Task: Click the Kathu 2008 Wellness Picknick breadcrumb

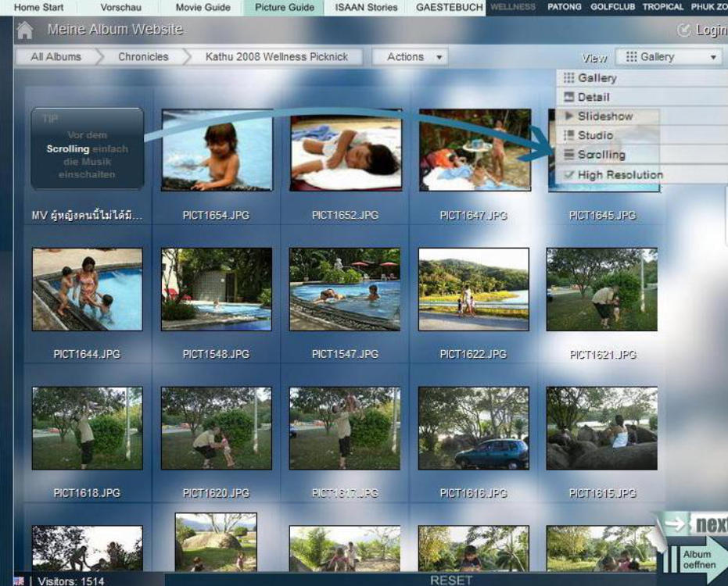Action: pyautogui.click(x=277, y=57)
